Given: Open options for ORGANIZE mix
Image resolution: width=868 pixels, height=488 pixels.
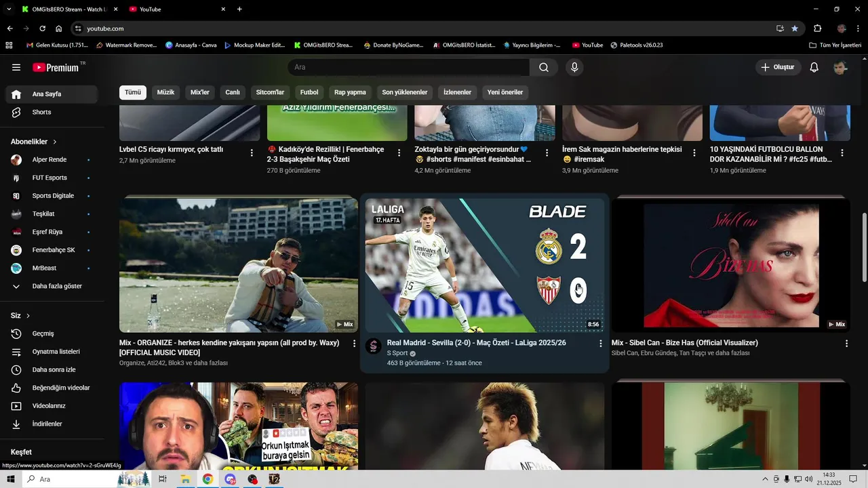Looking at the screenshot, I should coord(354,344).
